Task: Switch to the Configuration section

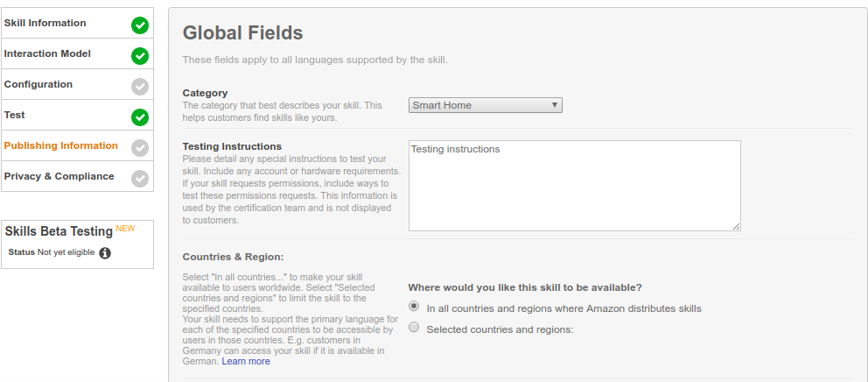Action: [38, 84]
